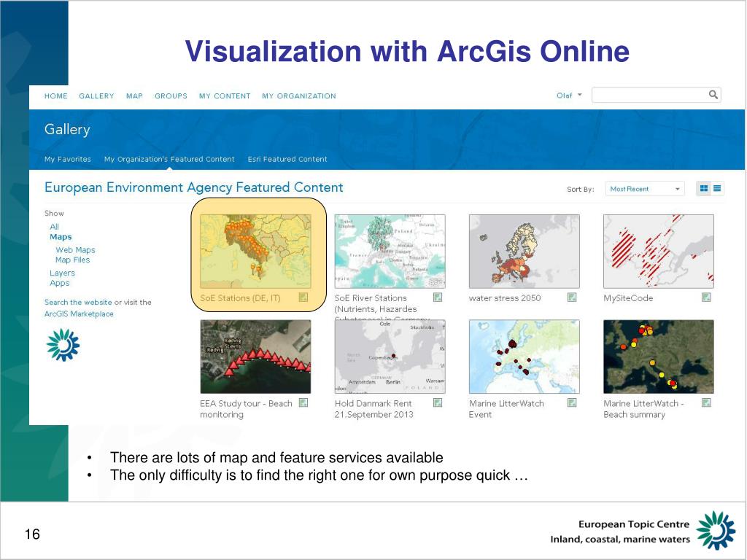Image resolution: width=747 pixels, height=560 pixels.
Task: Open the Marine LitterWatch Event thumbnail
Action: coord(524,357)
